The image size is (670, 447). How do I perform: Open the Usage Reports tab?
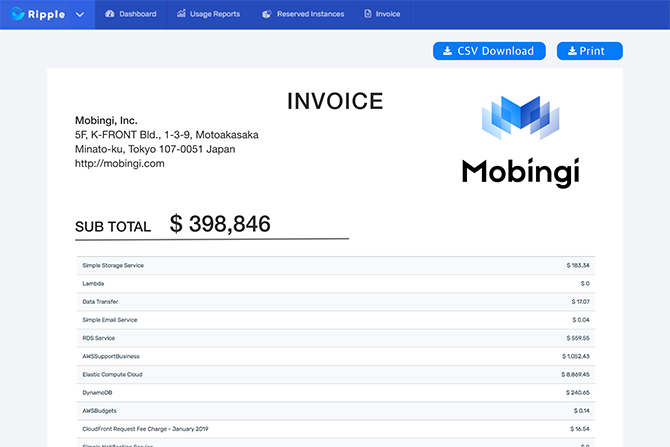209,14
